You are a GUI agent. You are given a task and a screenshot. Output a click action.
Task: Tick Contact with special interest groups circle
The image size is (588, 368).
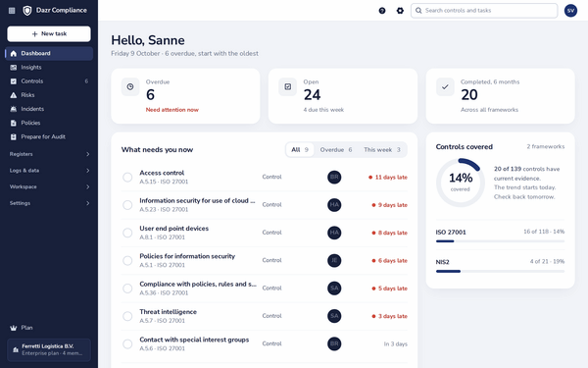[127, 343]
